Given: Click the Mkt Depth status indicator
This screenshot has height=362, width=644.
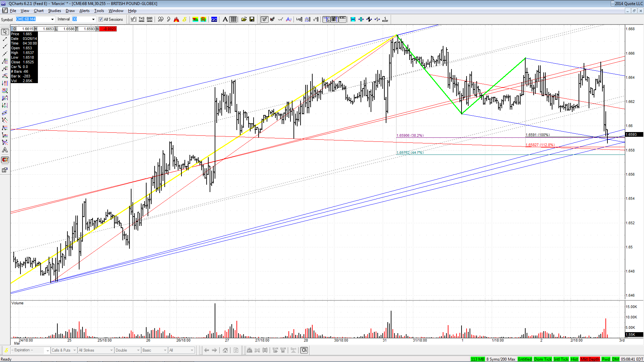Looking at the screenshot, I should (x=590, y=359).
